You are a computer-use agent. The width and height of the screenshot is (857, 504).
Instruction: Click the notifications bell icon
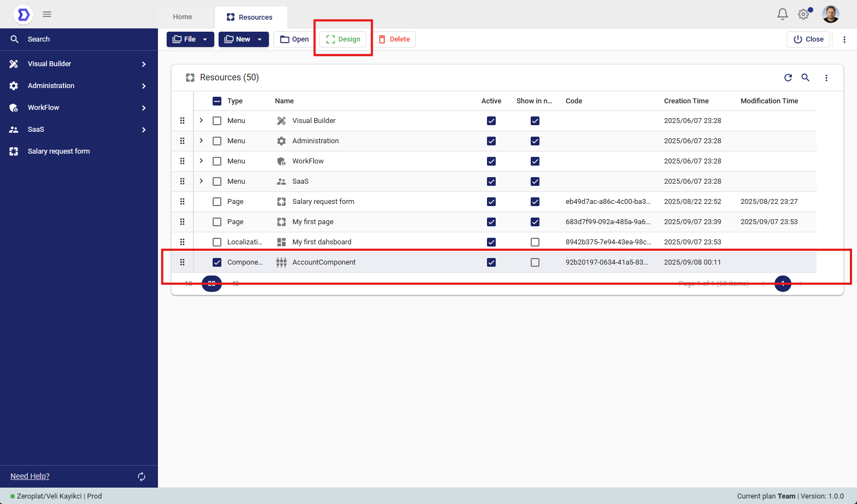(782, 14)
